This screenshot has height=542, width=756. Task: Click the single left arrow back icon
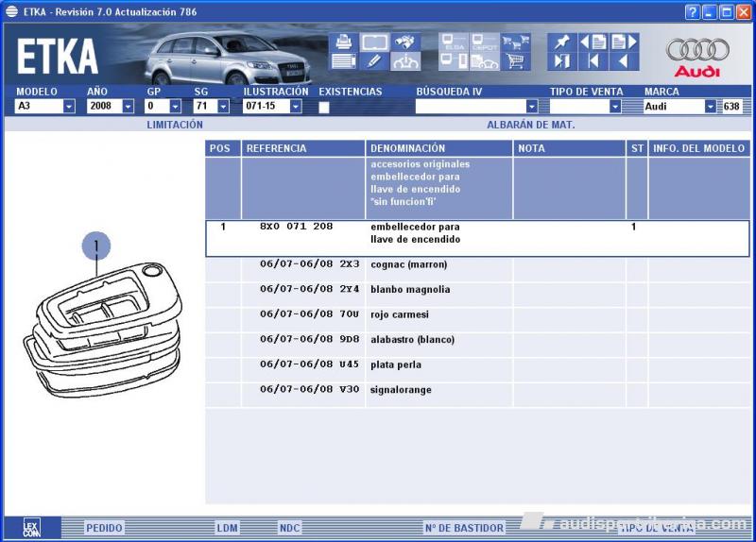pos(625,61)
